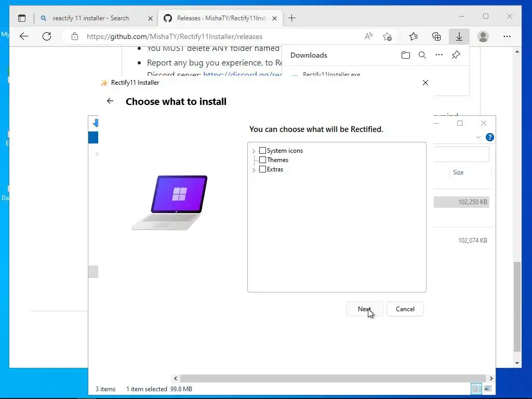Screen dimensions: 532x399
Task: Open File Explorer help icon
Action: pos(489,137)
